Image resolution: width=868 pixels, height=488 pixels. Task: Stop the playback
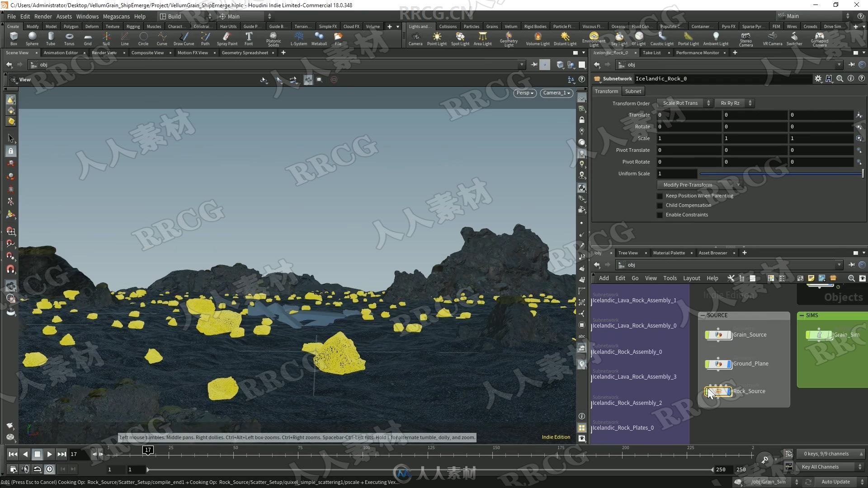37,455
